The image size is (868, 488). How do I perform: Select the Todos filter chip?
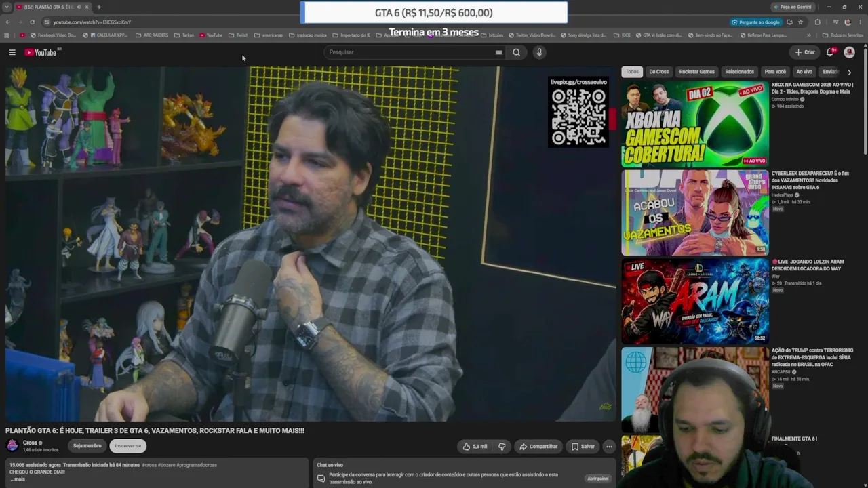[x=632, y=72]
